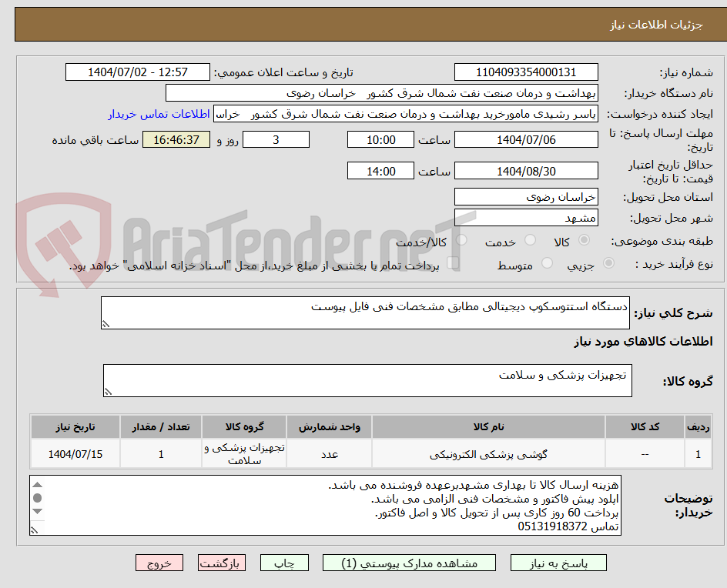Click the 1404/07/06 deadline date field
Viewport: 727px width, 588px height.
(526, 139)
